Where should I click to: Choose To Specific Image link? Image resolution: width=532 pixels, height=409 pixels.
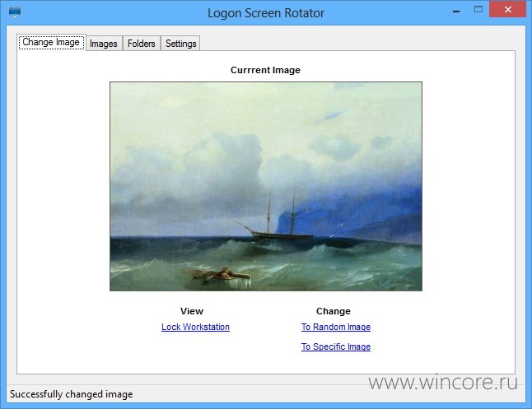(336, 346)
